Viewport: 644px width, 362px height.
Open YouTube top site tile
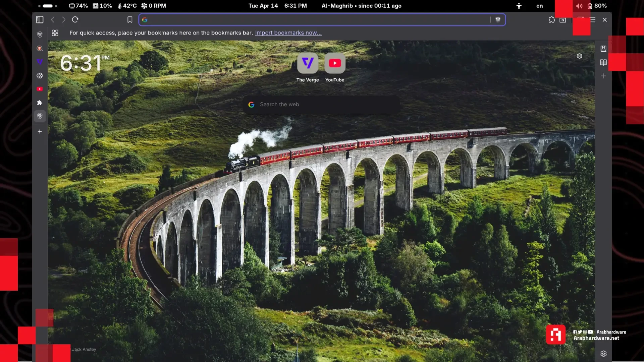click(x=335, y=63)
